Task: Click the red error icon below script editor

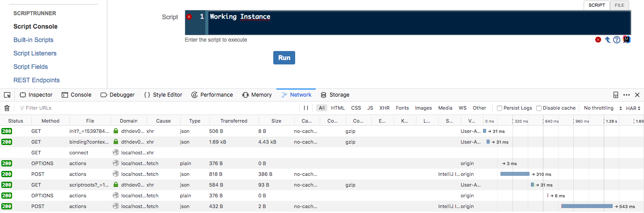Action: click(x=598, y=39)
